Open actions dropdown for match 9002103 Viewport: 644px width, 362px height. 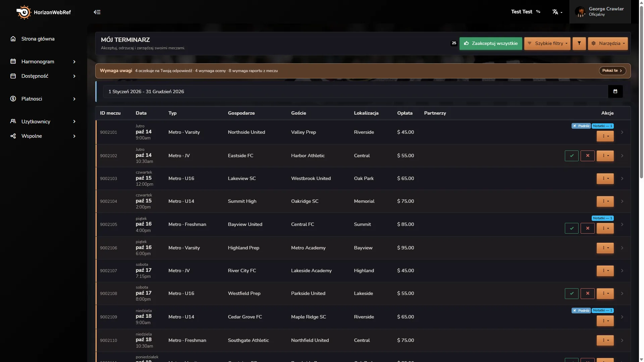tap(605, 179)
